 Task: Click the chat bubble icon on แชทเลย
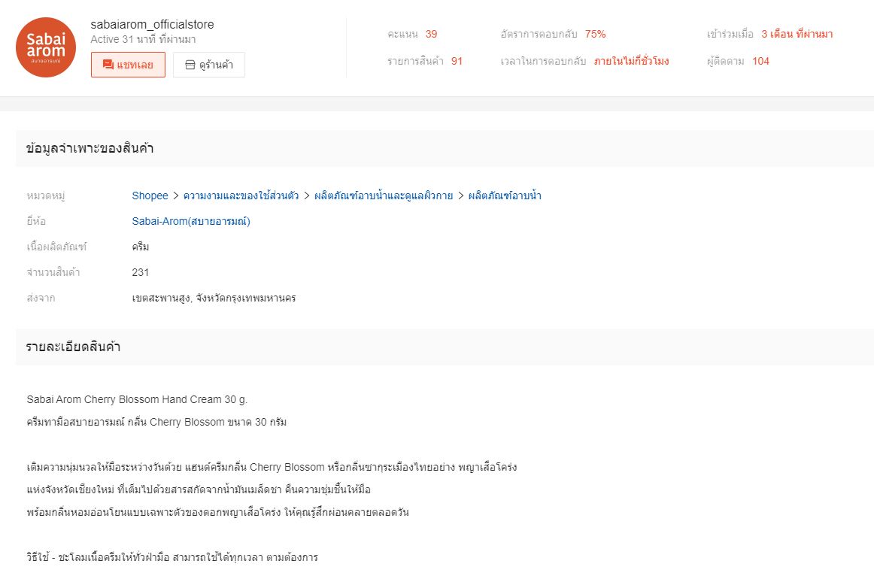tap(108, 65)
